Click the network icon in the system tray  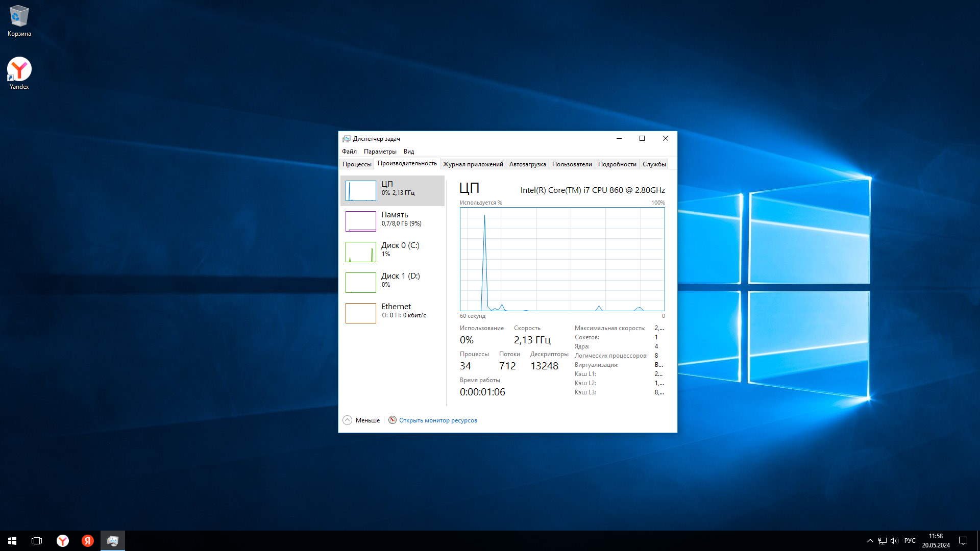(882, 540)
